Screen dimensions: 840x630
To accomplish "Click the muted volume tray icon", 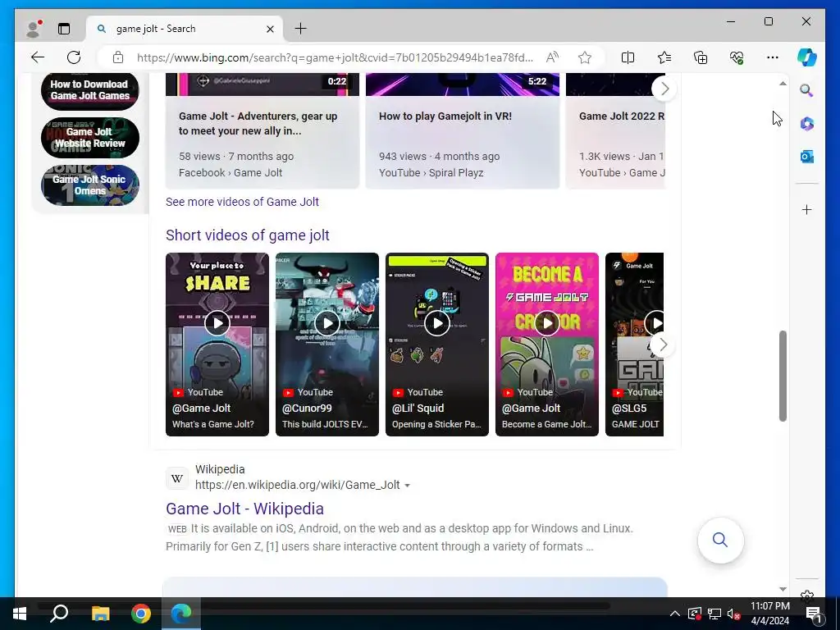I will (734, 614).
